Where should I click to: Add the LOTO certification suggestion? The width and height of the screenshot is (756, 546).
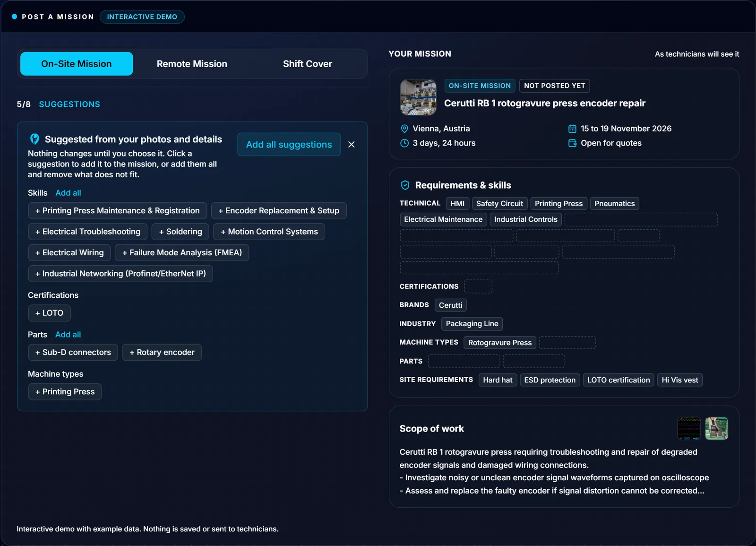(49, 313)
